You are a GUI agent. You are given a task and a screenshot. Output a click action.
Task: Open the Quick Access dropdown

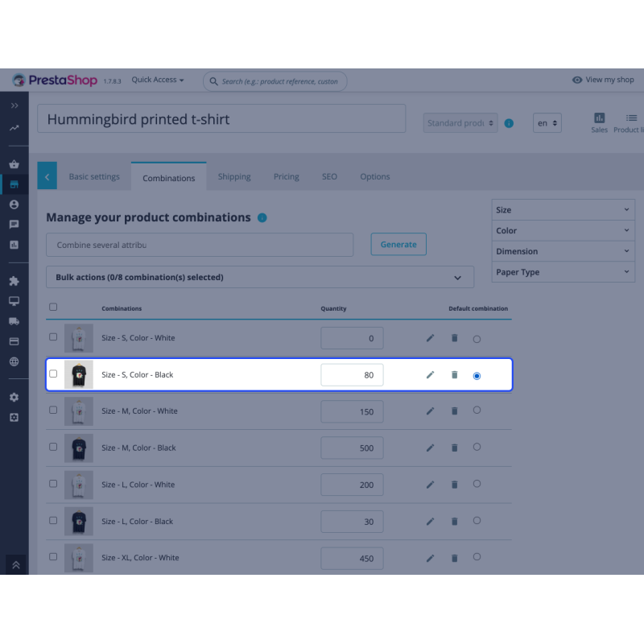coord(158,80)
